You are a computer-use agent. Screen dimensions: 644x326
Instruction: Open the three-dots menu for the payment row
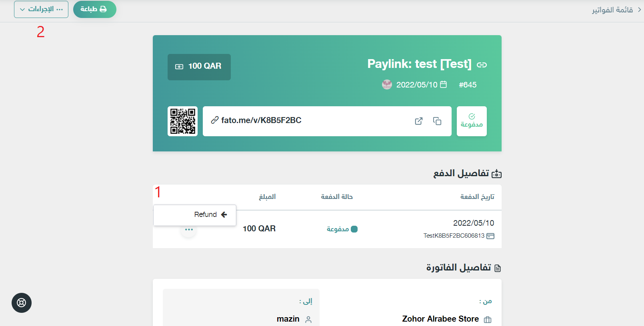[189, 230]
